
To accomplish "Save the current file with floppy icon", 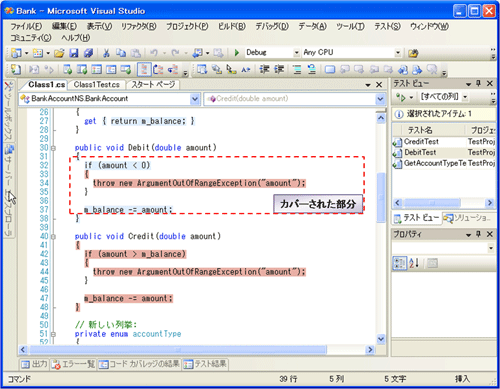I will (x=74, y=53).
